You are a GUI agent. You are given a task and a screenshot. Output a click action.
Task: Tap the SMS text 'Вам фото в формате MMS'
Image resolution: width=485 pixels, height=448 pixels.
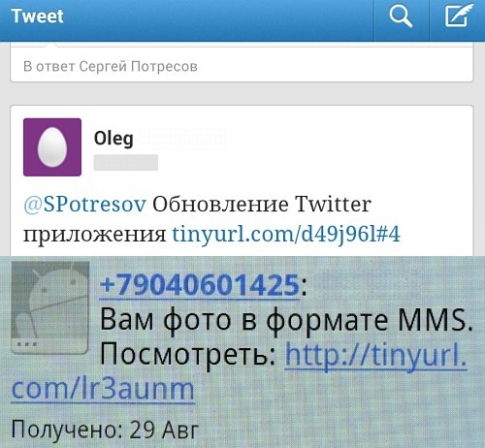click(x=286, y=320)
